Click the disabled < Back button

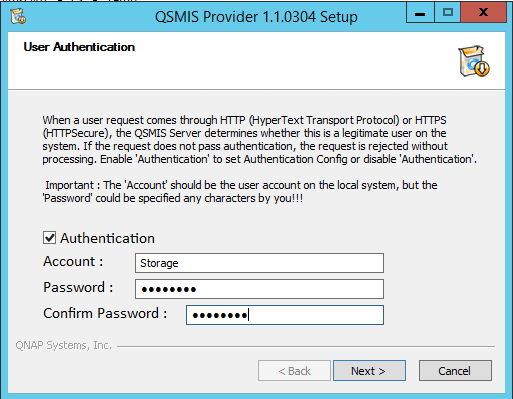[x=294, y=370]
